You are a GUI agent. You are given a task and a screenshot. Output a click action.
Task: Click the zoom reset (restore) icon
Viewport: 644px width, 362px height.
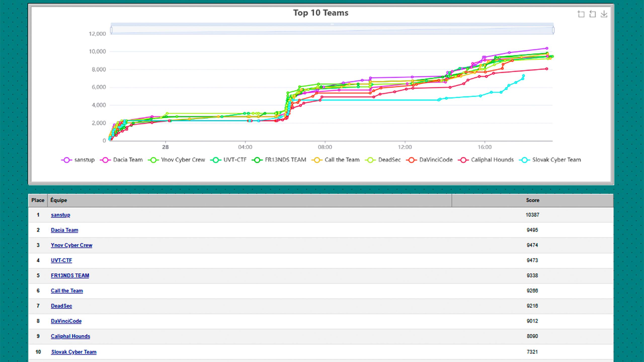coord(592,14)
